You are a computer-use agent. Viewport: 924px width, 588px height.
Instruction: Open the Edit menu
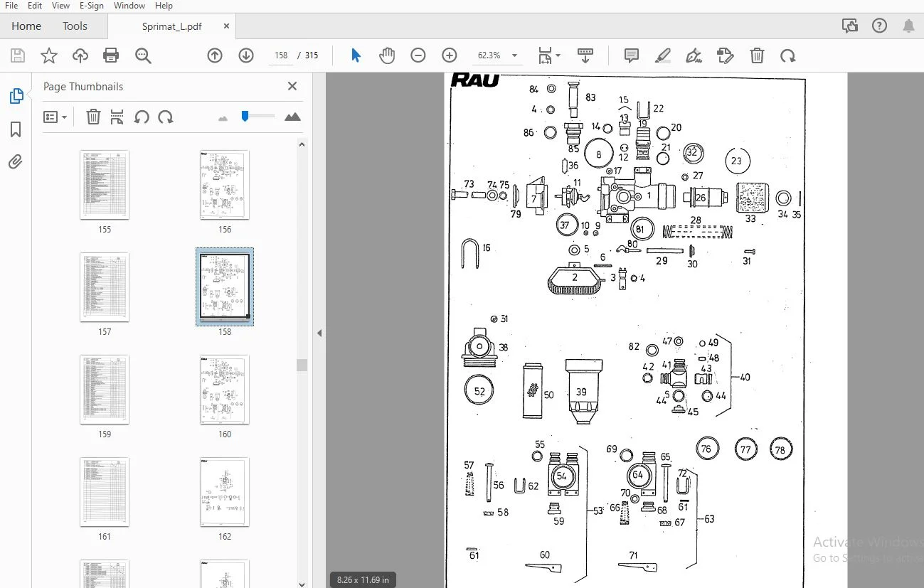tap(35, 6)
